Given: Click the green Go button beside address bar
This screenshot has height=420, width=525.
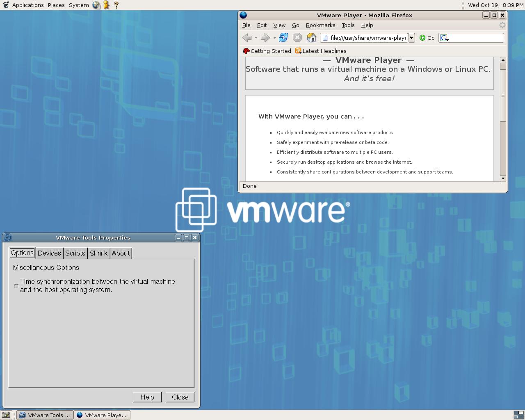Looking at the screenshot, I should pyautogui.click(x=427, y=38).
